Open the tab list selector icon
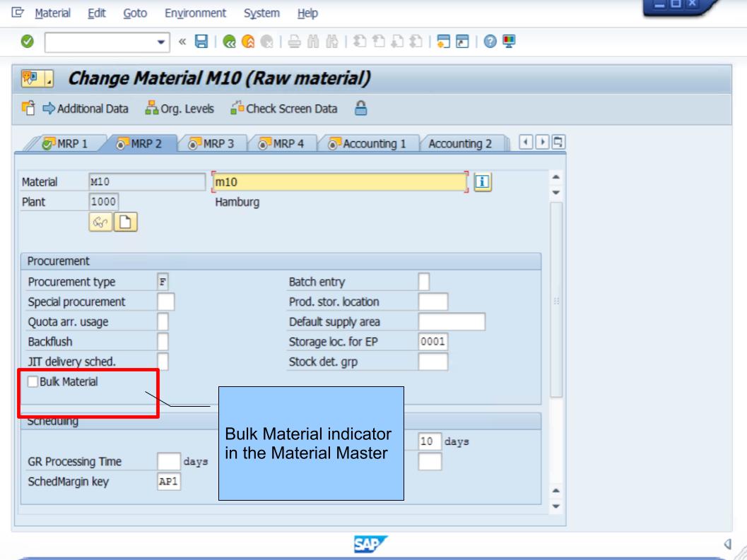 (558, 142)
